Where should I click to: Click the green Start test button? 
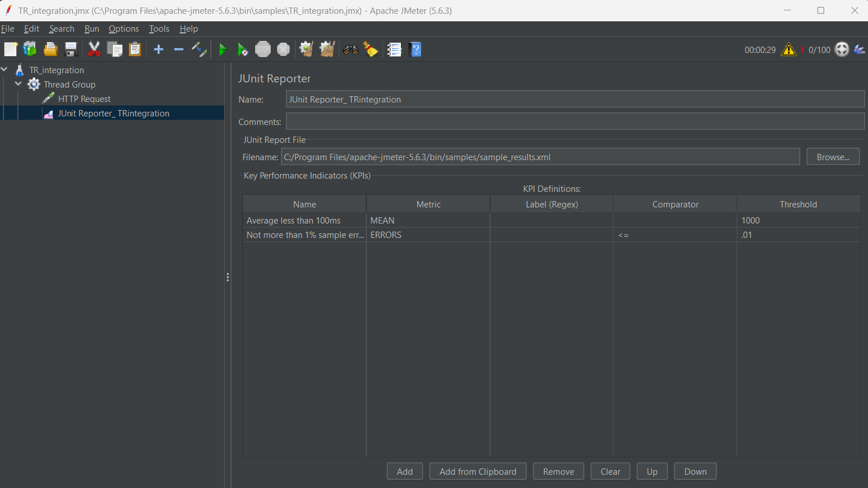[x=223, y=50]
